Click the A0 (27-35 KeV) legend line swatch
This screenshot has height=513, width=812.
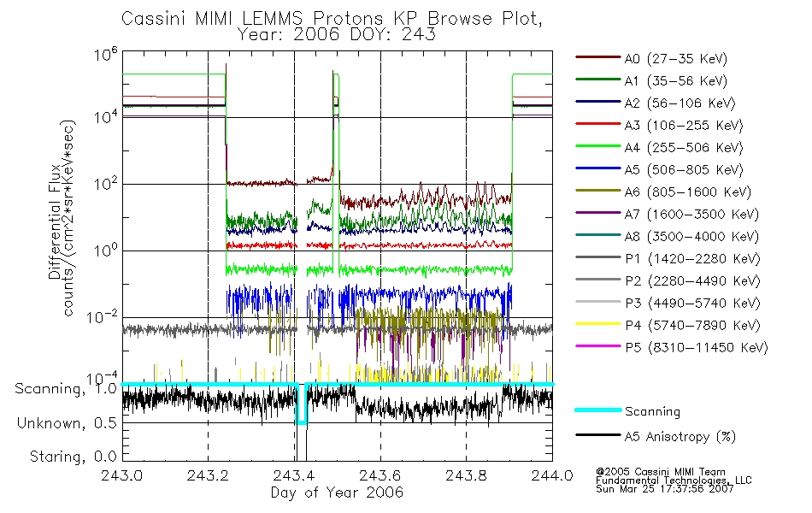coord(597,57)
